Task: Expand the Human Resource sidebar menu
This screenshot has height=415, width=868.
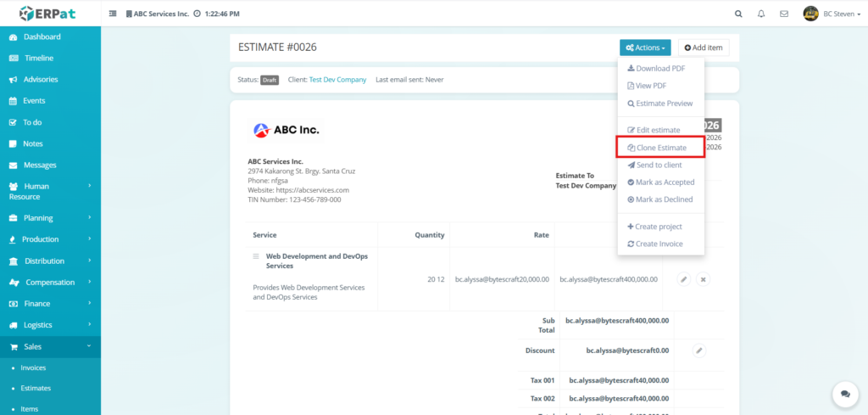Action: point(49,191)
